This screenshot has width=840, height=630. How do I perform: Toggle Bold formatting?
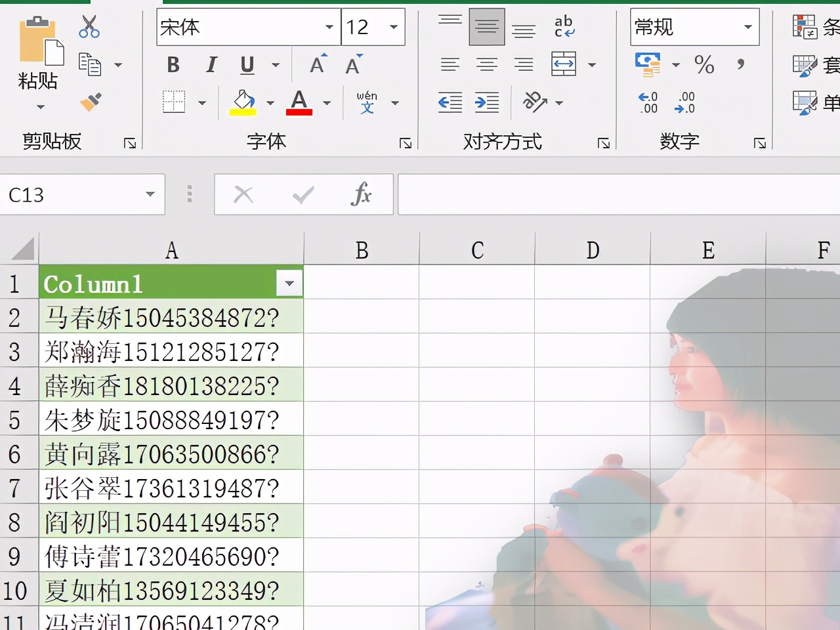(x=173, y=64)
